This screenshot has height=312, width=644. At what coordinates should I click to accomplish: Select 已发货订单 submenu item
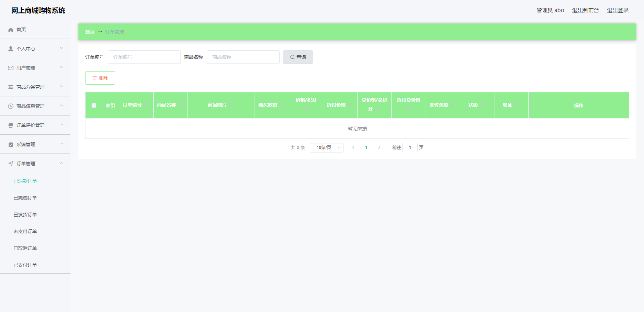pyautogui.click(x=25, y=215)
